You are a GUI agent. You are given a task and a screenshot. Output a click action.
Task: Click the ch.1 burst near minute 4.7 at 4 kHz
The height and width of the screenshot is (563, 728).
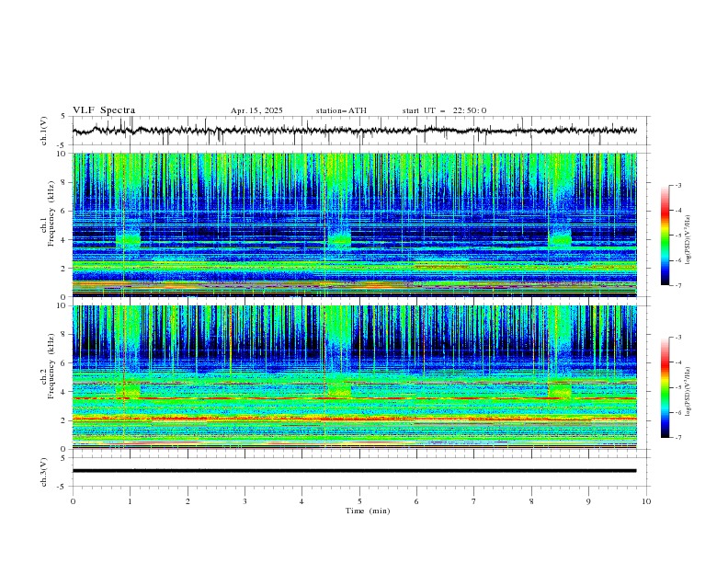pos(340,239)
